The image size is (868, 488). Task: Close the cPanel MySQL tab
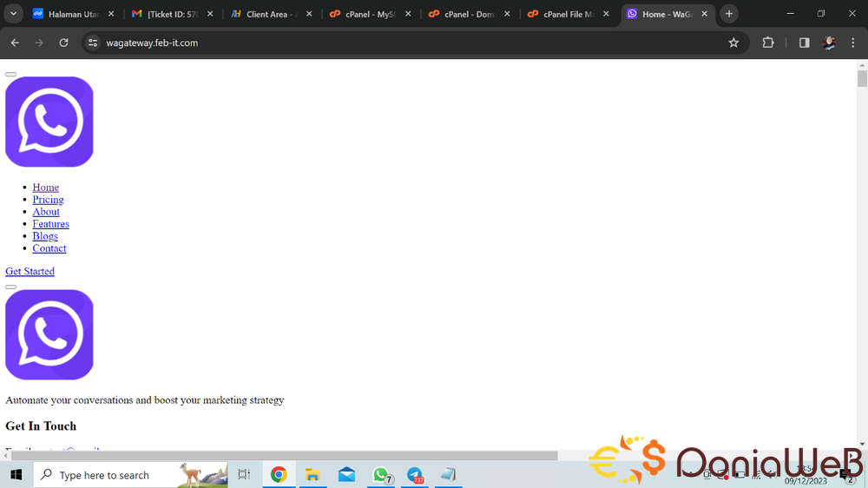pos(409,14)
